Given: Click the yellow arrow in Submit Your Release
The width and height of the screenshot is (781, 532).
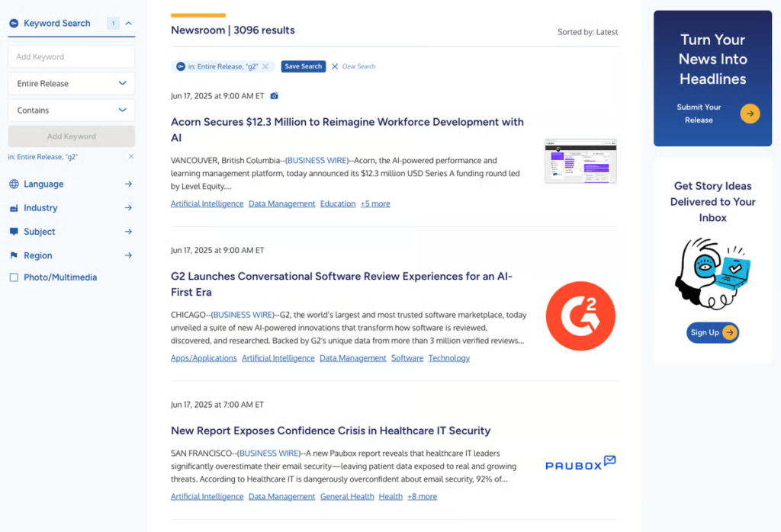Looking at the screenshot, I should pos(749,113).
